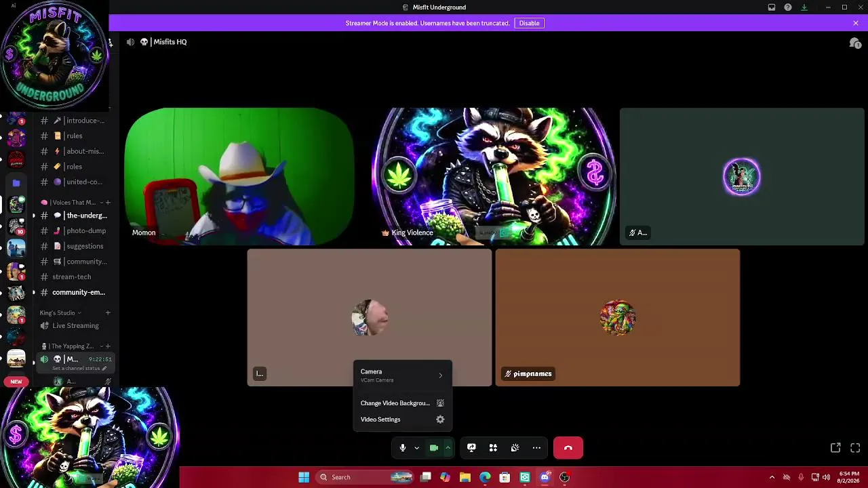868x488 pixels.
Task: Open Video Settings from the popup menu
Action: click(402, 420)
